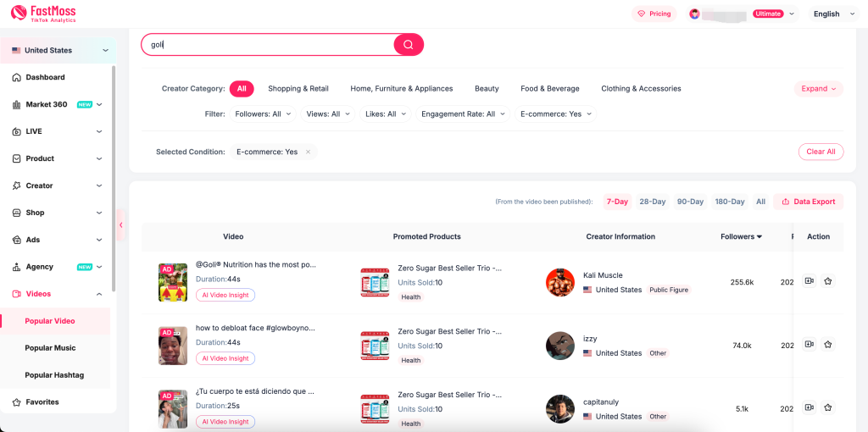868x432 pixels.
Task: Click the Clear All button
Action: click(x=821, y=152)
